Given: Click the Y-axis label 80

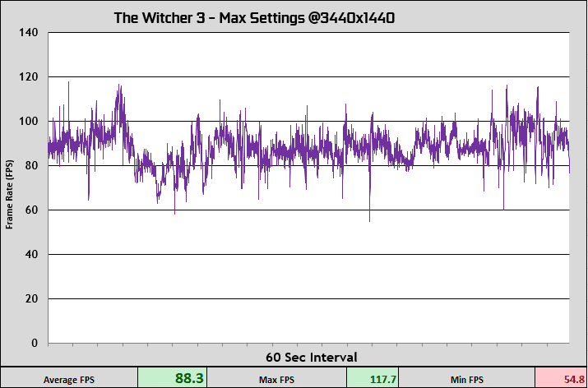Looking at the screenshot, I should tap(31, 166).
